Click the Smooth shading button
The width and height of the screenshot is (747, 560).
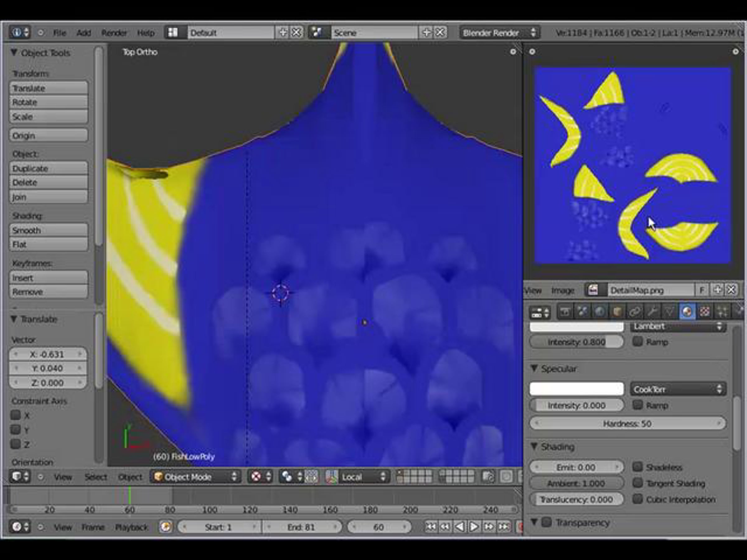pos(49,230)
